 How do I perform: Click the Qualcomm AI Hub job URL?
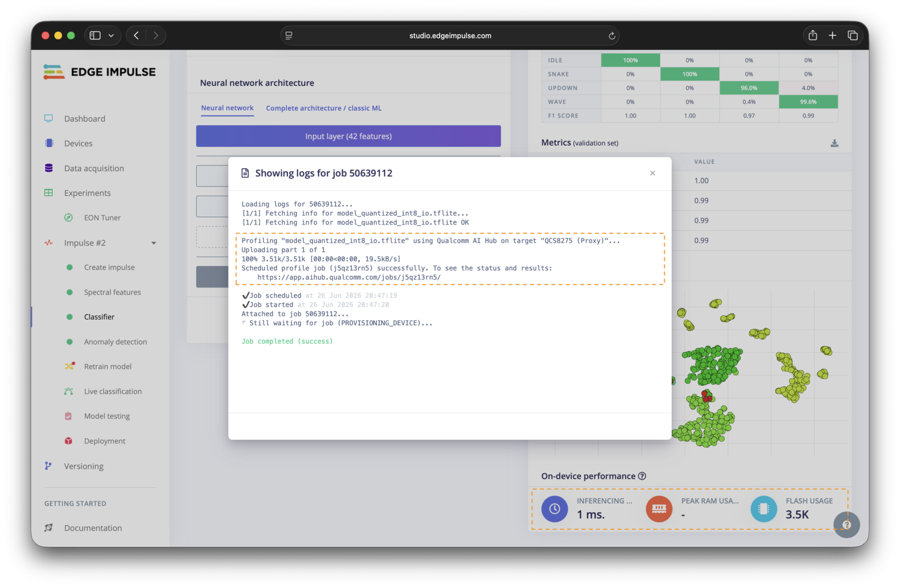(349, 277)
